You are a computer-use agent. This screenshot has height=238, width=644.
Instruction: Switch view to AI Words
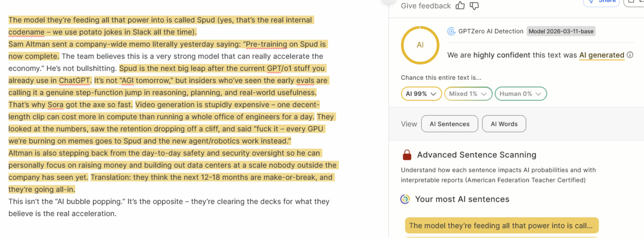[x=504, y=124]
